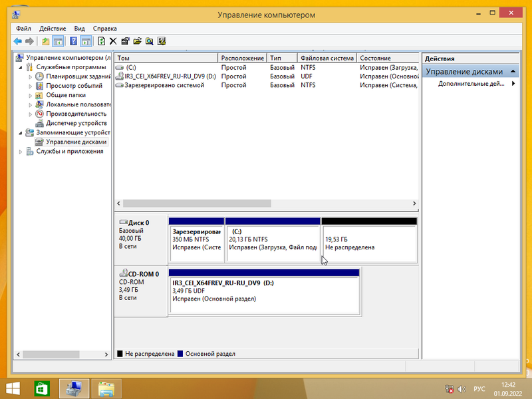Select the (C:) volume row in list
532x399 pixels.
267,68
